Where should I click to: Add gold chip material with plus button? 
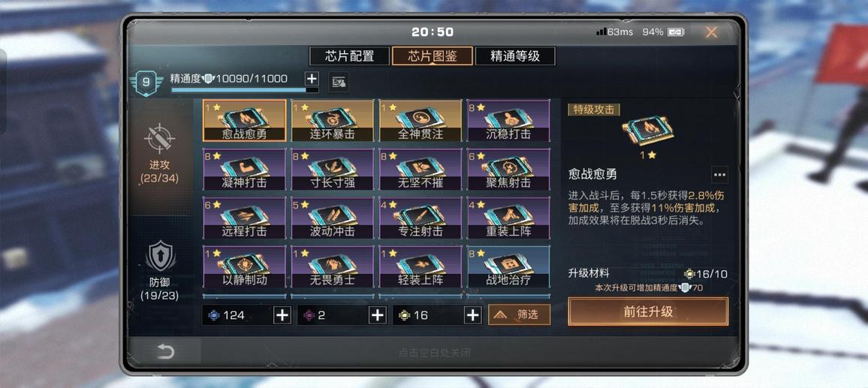tap(472, 315)
